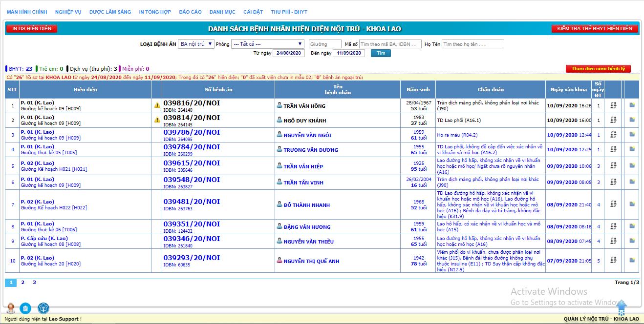This screenshot has height=324, width=644.
Task: Click the Giường input field
Action: 325,44
